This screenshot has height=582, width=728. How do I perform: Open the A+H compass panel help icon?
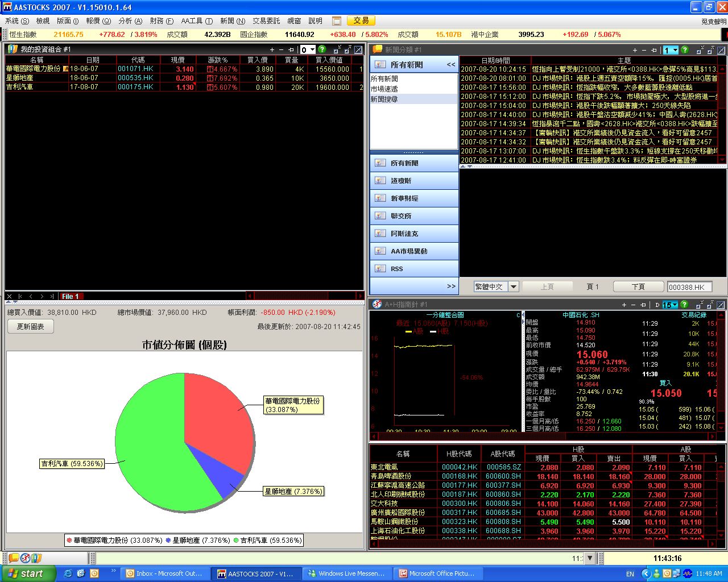[684, 305]
